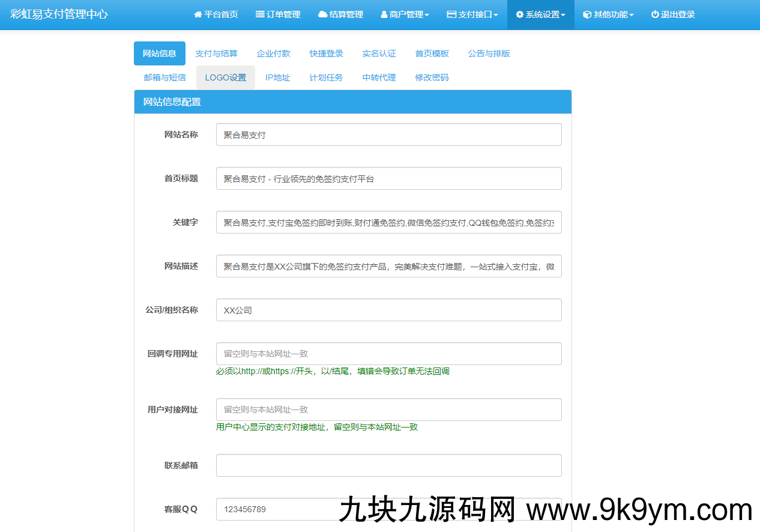Select the card icon on 支付接口
The image size is (760, 532).
point(452,15)
